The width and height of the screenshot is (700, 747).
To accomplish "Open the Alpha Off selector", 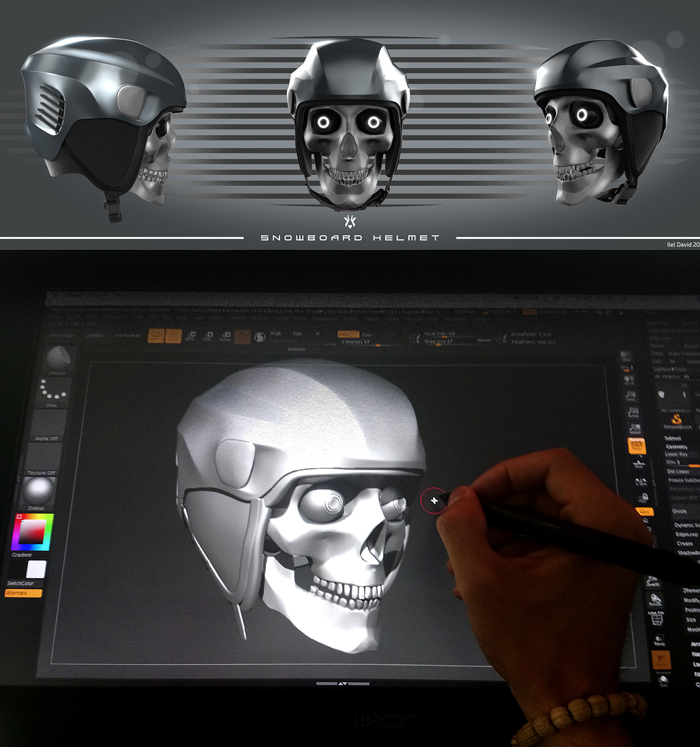I will tap(48, 426).
